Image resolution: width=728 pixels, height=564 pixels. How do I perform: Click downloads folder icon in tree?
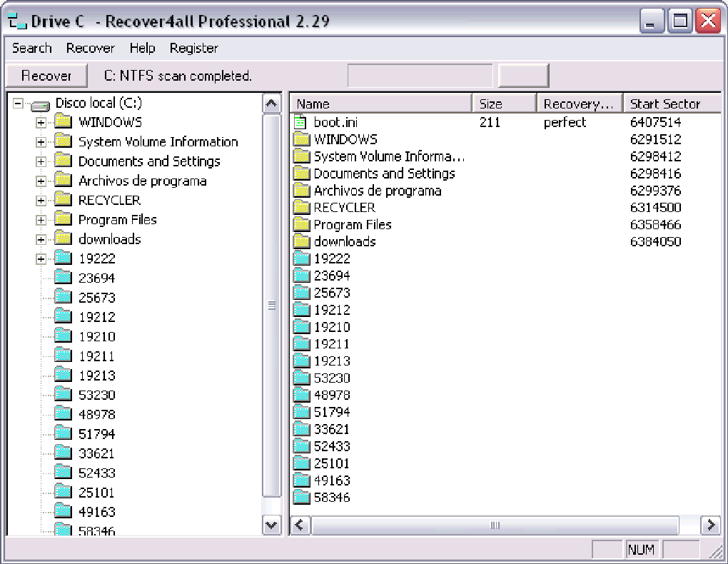pyautogui.click(x=63, y=238)
